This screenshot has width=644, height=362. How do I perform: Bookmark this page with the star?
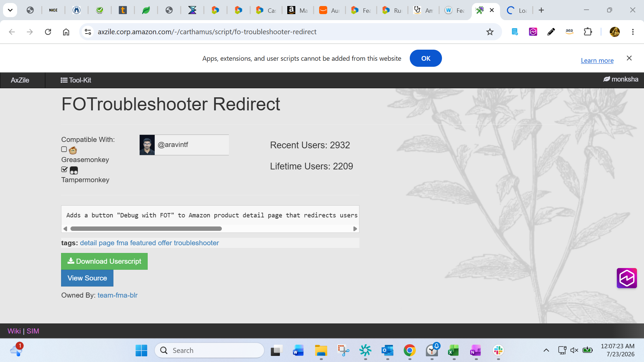click(490, 32)
